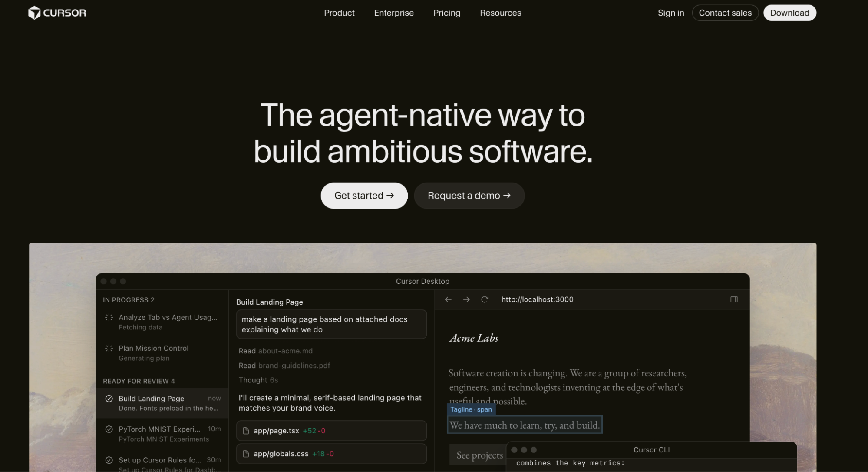The width and height of the screenshot is (868, 472).
Task: Click spinner icon beside Plan Mission Control
Action: pyautogui.click(x=109, y=349)
